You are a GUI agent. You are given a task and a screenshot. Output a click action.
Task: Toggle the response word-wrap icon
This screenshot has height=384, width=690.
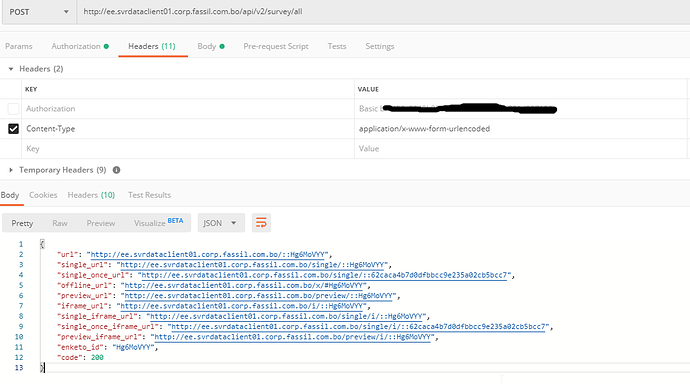coord(261,223)
